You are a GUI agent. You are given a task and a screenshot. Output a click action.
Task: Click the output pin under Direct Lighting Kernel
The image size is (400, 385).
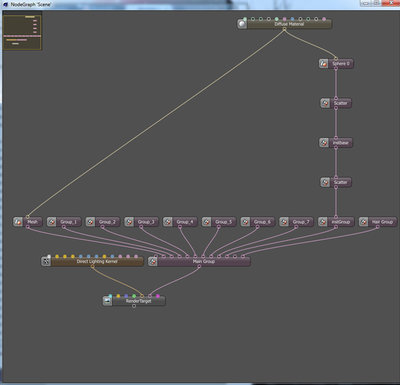tap(93, 266)
